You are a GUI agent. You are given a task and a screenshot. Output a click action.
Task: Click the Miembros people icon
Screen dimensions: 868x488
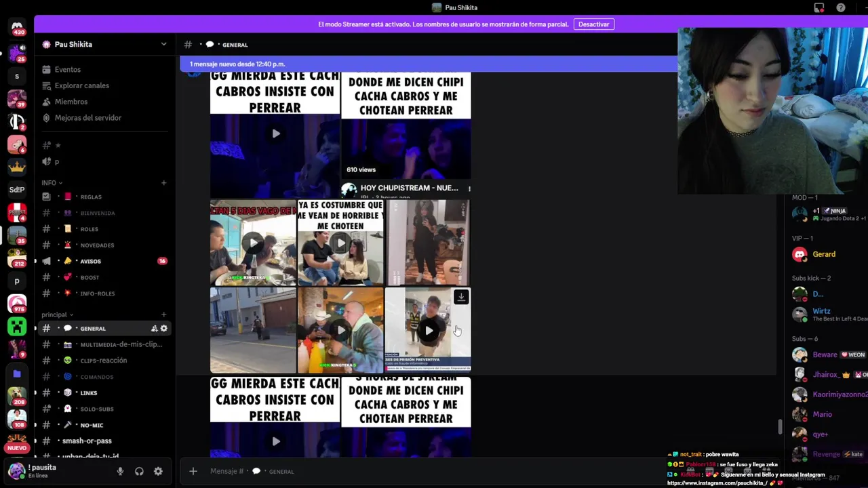click(46, 102)
